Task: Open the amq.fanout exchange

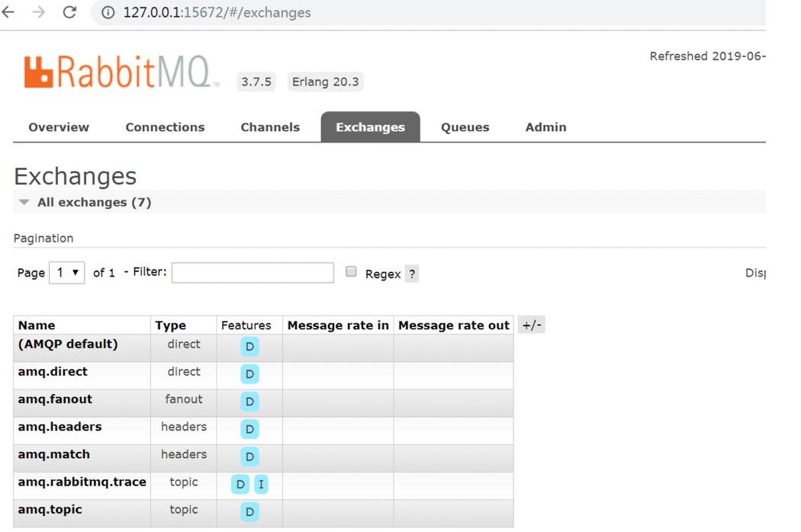Action: [x=55, y=399]
